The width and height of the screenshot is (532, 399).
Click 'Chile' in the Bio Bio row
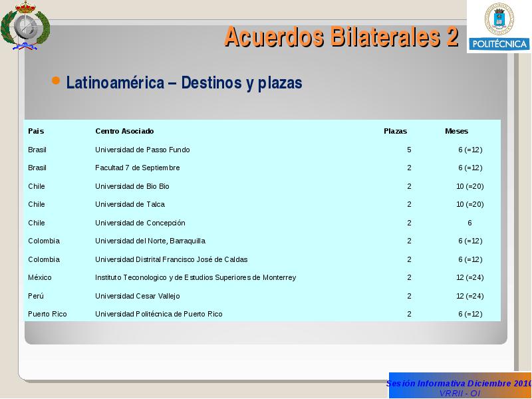tap(37, 186)
